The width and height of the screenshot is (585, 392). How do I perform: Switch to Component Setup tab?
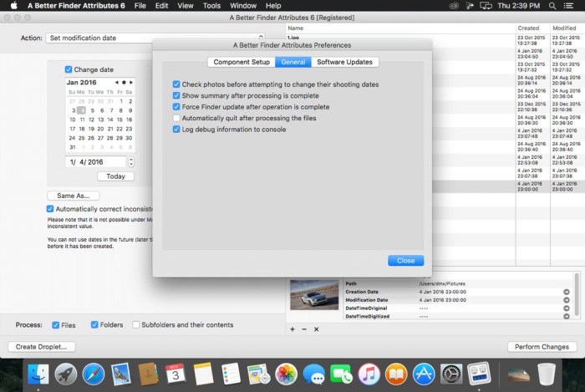241,62
